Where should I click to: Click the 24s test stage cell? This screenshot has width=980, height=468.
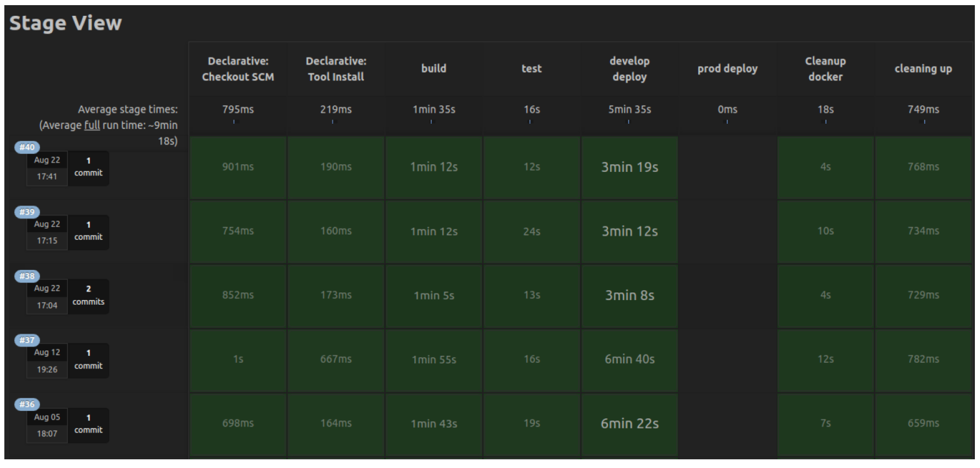point(531,232)
